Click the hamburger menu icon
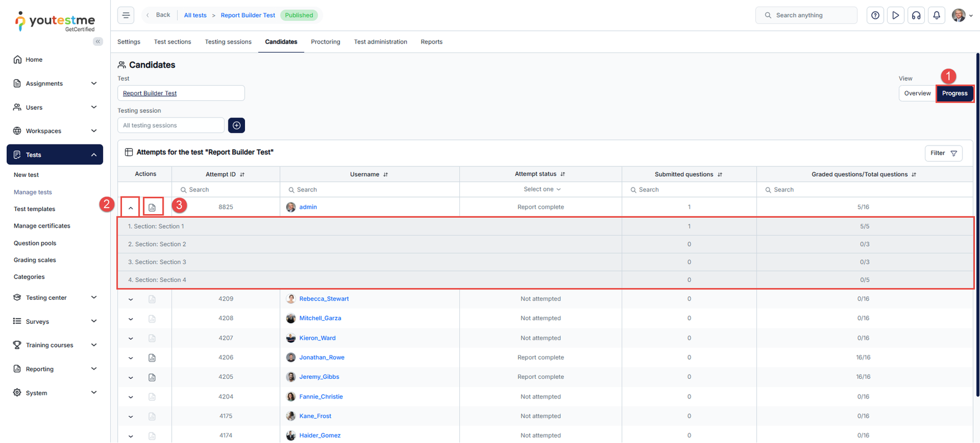 (126, 15)
